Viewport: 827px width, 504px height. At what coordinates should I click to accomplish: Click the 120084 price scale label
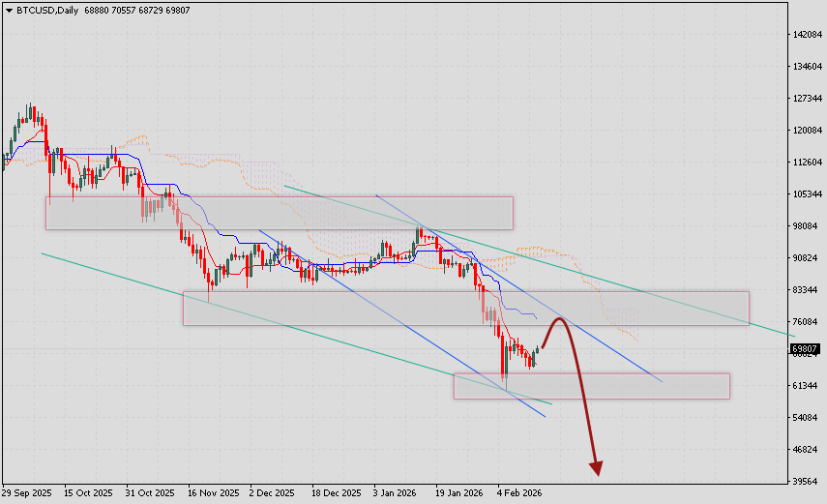(x=806, y=131)
